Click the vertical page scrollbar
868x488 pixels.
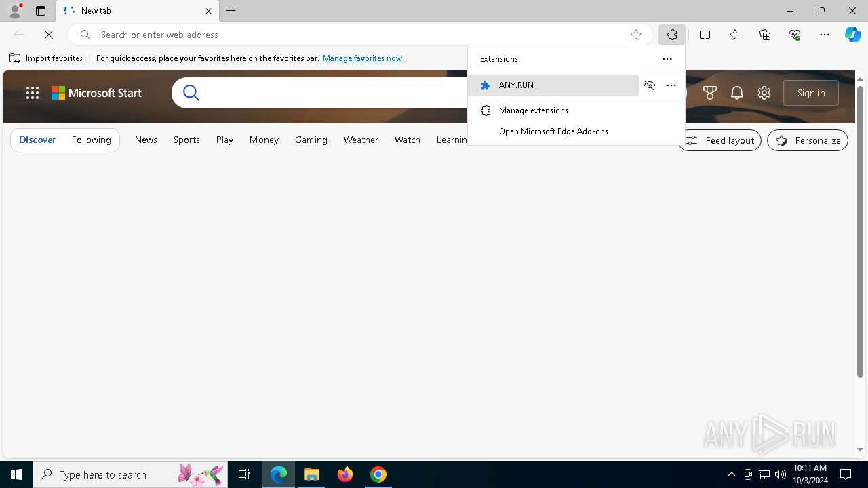click(x=860, y=230)
